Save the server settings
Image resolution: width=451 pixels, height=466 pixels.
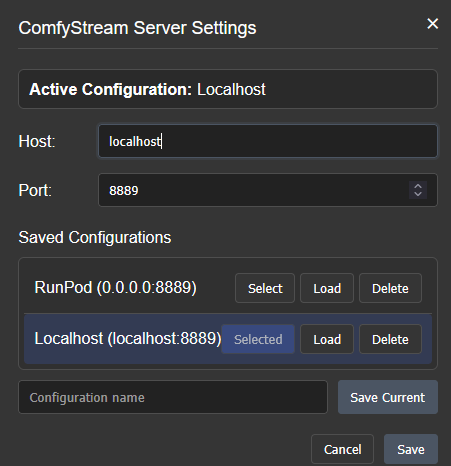[411, 449]
